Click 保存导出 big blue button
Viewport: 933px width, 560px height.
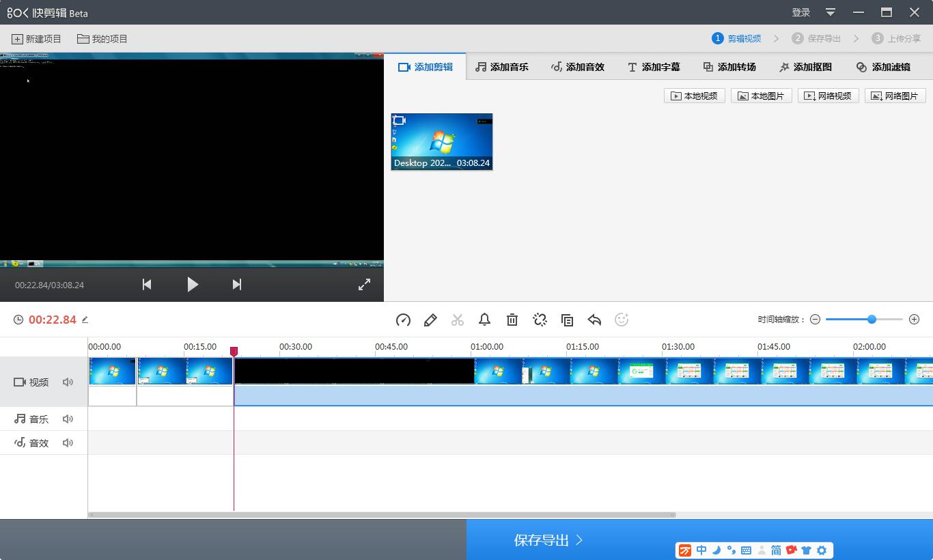click(x=699, y=540)
